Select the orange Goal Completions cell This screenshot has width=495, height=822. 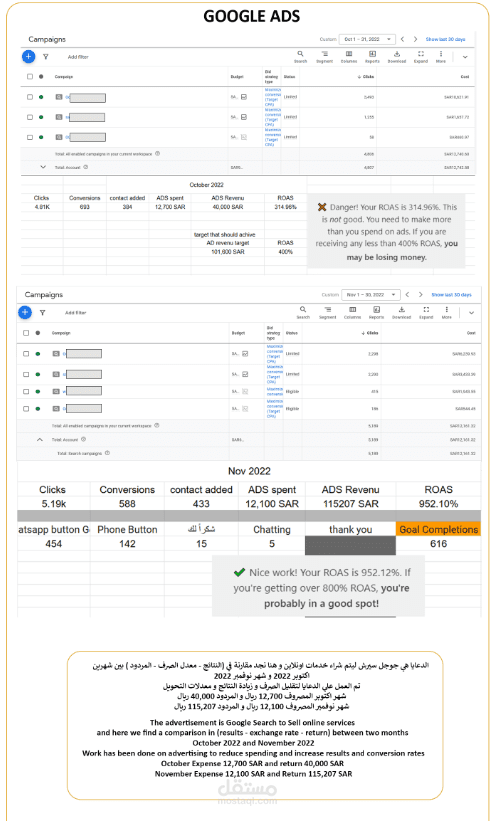(438, 529)
